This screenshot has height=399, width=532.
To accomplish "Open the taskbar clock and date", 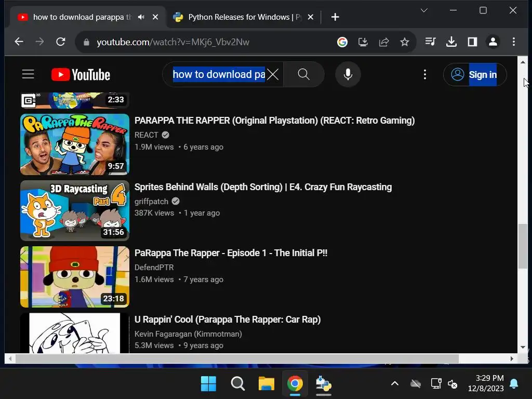I will click(x=486, y=383).
